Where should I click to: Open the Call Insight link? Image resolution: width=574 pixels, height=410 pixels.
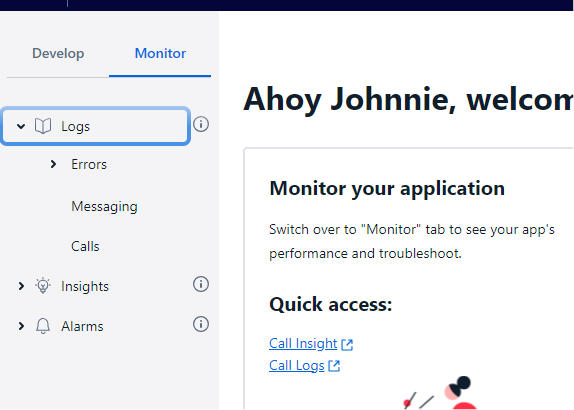[x=303, y=344]
